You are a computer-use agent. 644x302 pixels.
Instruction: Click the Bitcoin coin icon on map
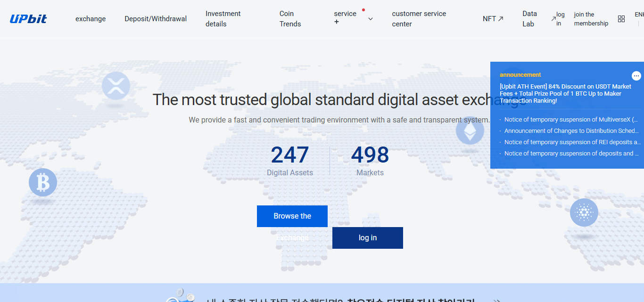tap(43, 182)
